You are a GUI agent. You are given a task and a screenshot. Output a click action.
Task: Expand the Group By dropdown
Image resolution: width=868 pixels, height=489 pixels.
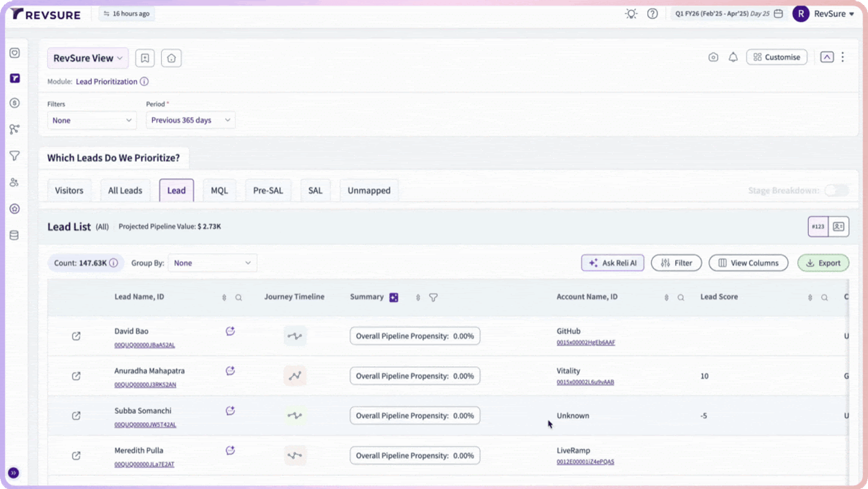coord(212,263)
